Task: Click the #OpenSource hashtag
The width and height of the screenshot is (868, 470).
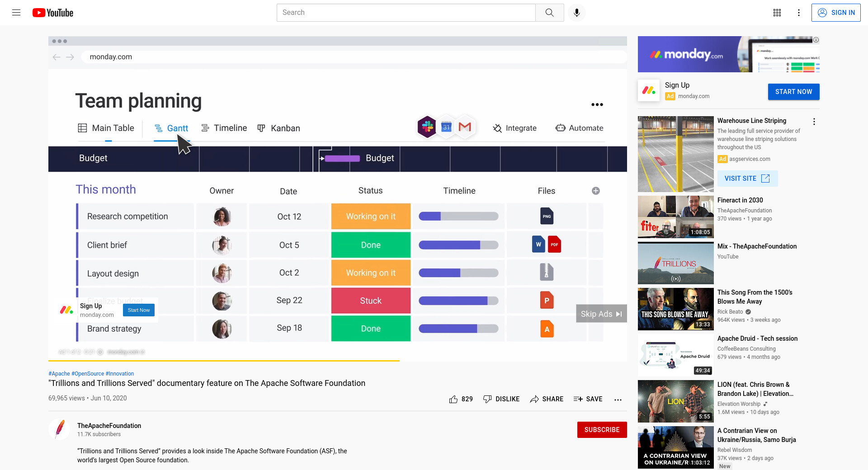Action: click(x=88, y=374)
